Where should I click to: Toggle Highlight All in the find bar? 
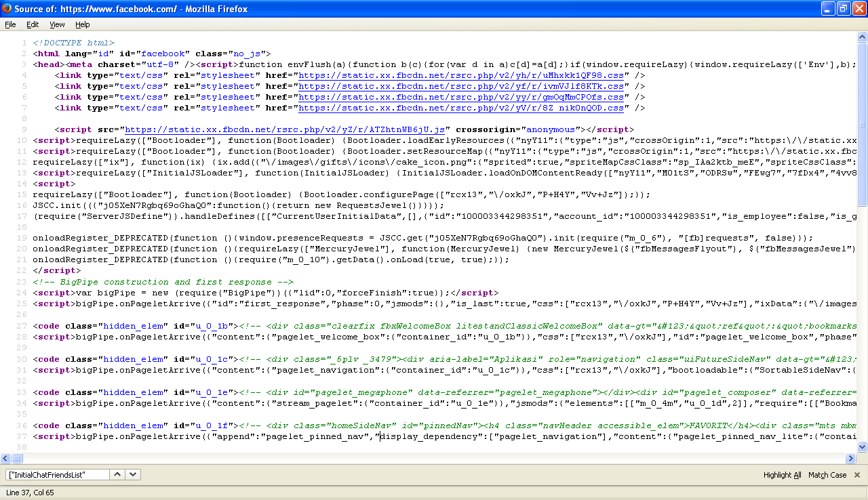781,474
